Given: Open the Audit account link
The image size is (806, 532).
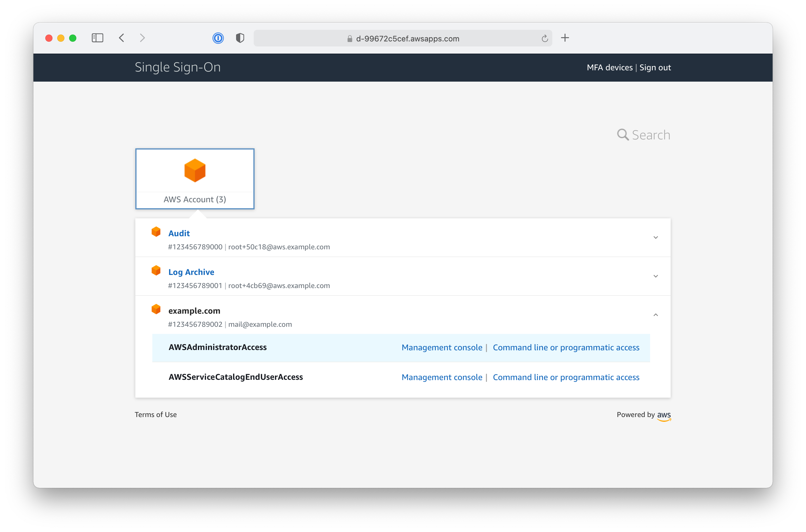Looking at the screenshot, I should coord(179,234).
